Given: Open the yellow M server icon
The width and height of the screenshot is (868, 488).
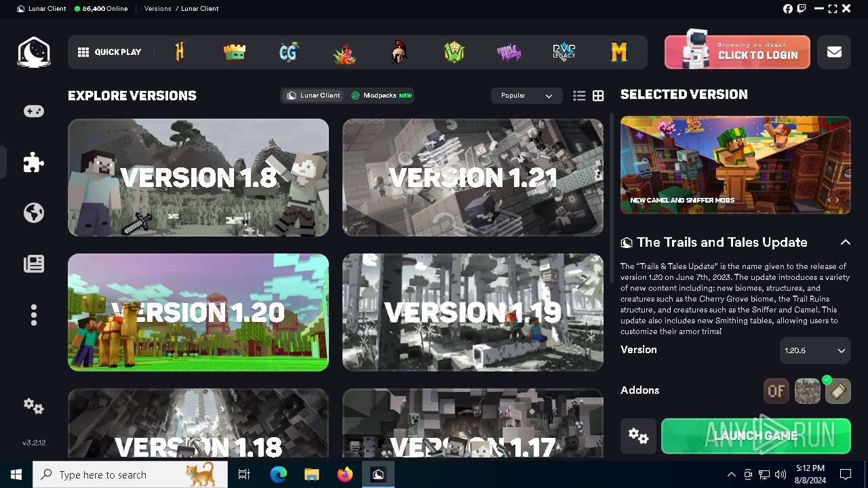Looking at the screenshot, I should coord(619,52).
